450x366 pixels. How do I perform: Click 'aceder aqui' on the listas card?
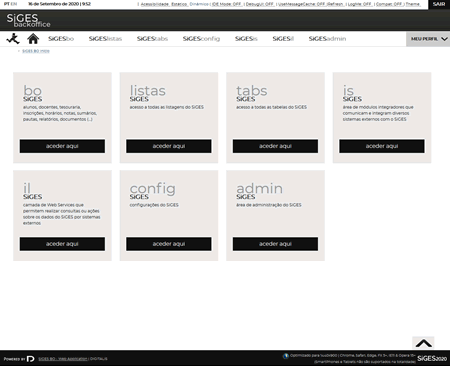click(x=169, y=146)
